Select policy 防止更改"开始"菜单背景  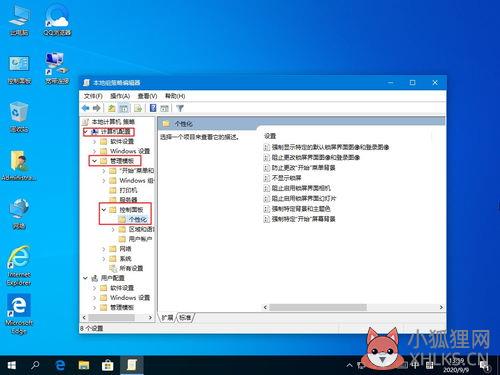[300, 168]
